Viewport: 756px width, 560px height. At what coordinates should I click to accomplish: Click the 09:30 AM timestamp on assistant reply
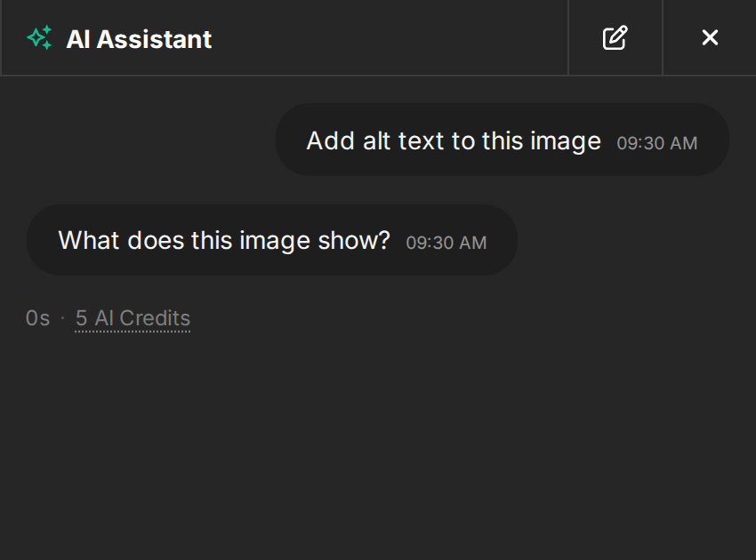[446, 243]
